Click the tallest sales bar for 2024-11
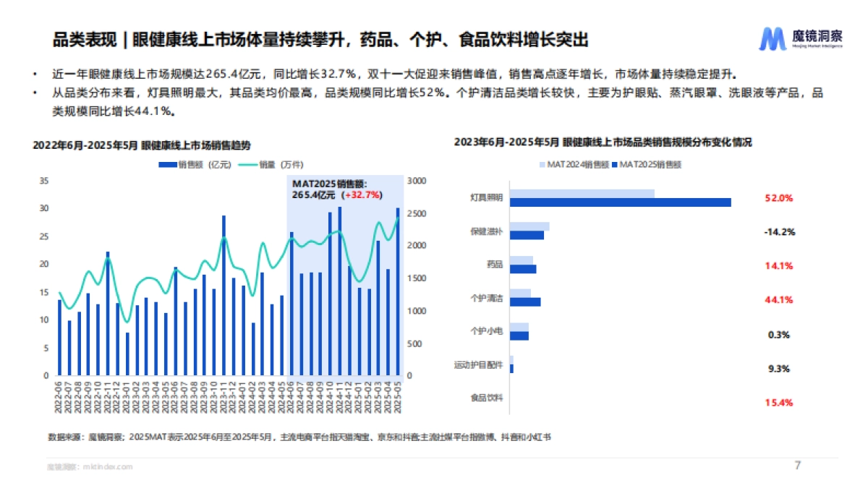Image resolution: width=868 pixels, height=488 pixels. tap(341, 289)
